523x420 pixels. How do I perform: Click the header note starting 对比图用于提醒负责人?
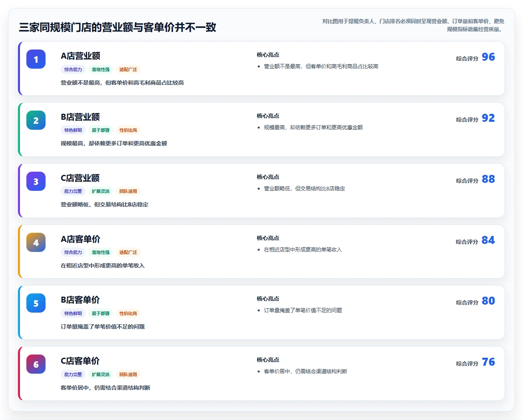pos(413,25)
